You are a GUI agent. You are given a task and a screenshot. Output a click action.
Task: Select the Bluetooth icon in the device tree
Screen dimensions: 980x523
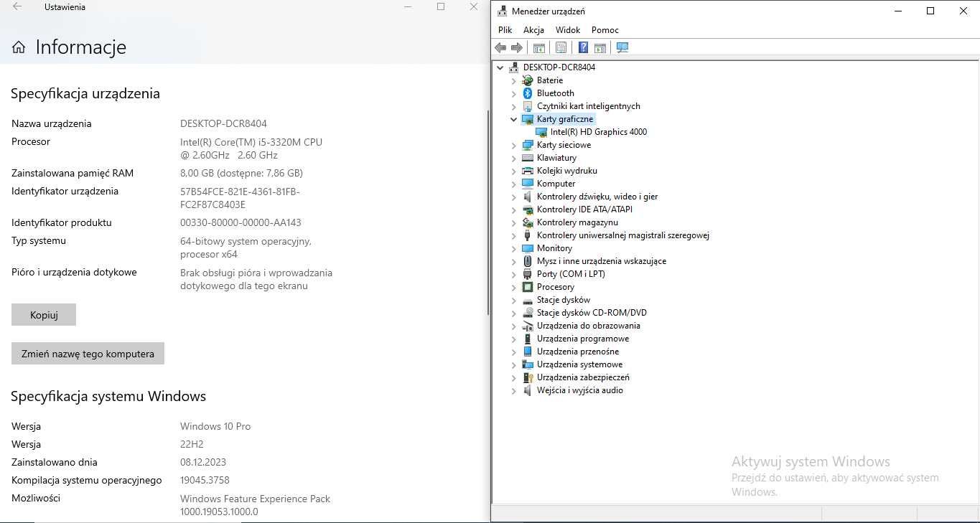528,93
